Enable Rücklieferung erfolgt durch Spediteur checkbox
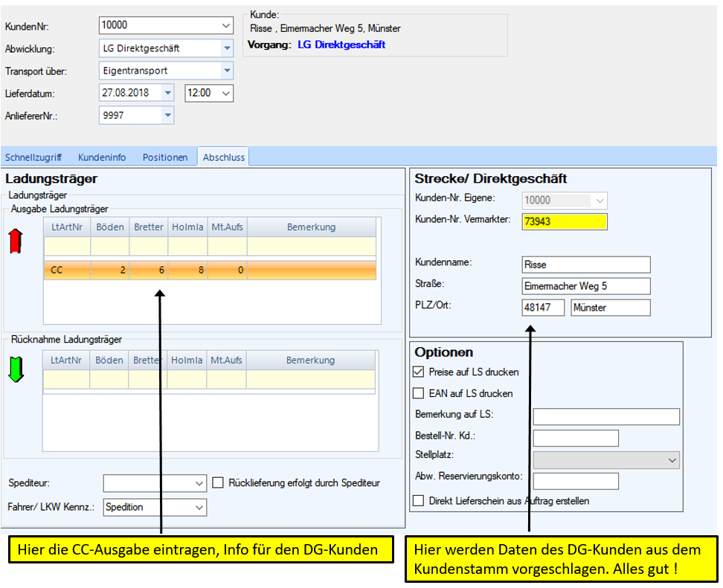Screen dimensions: 723x588 (218, 482)
